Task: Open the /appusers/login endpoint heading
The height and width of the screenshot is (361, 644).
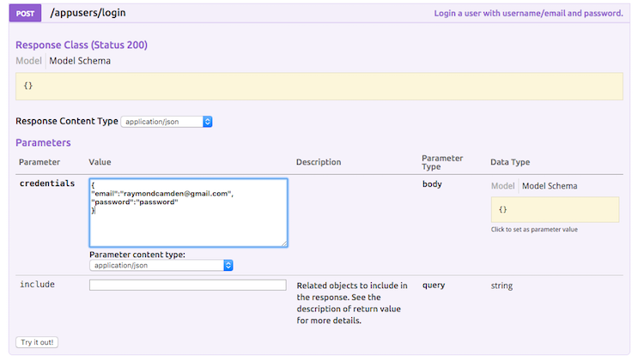Action: (x=88, y=13)
